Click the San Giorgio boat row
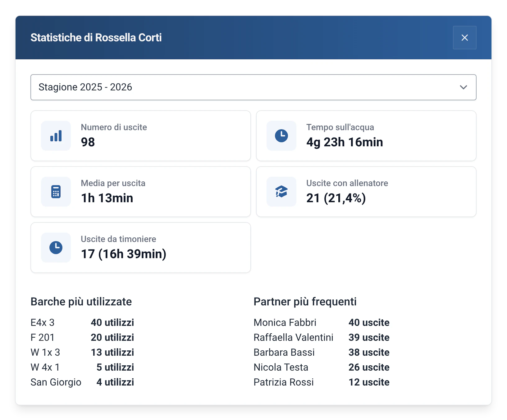This screenshot has height=420, width=507. (x=82, y=382)
